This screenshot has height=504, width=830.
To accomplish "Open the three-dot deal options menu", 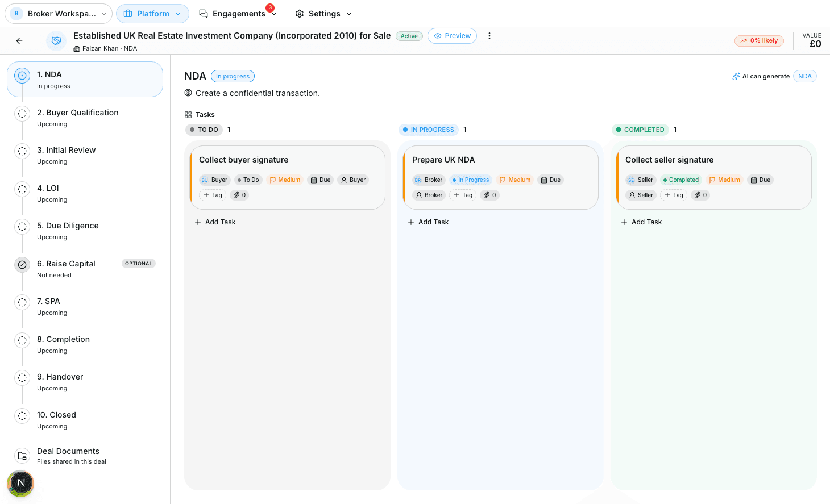I will [489, 36].
